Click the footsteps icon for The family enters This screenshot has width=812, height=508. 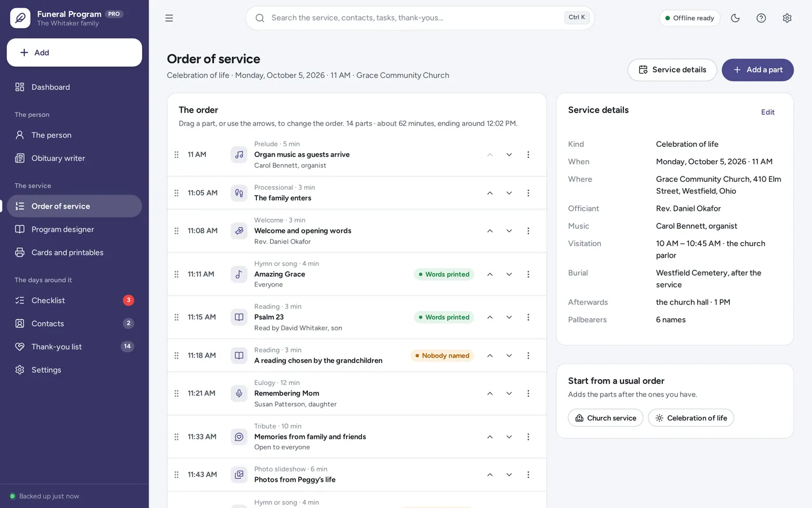tap(239, 193)
